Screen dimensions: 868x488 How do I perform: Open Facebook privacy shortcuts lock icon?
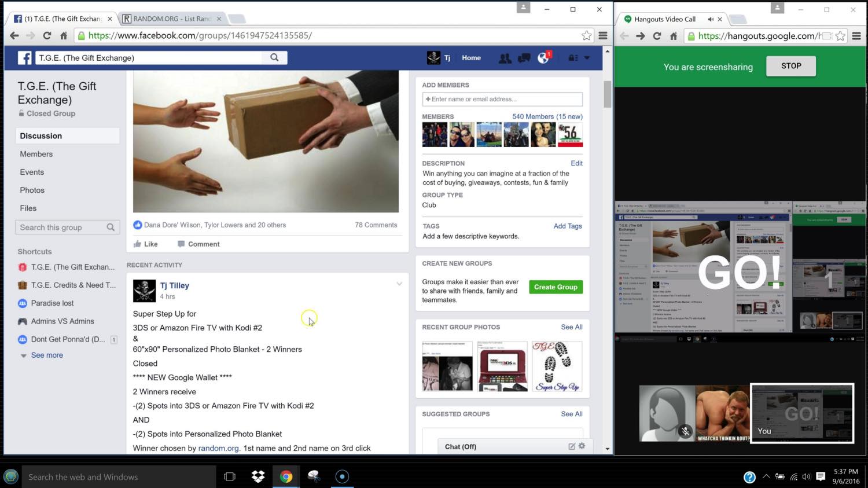[573, 58]
